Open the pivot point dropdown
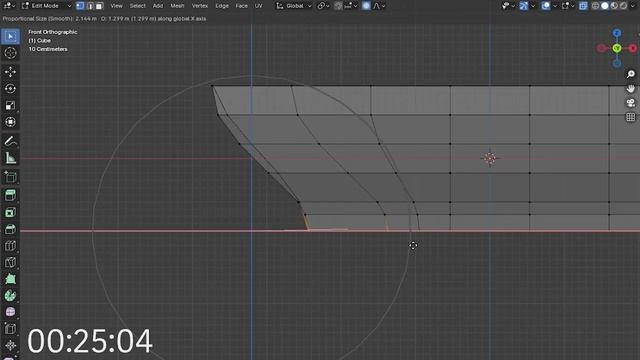The height and width of the screenshot is (360, 640). point(323,6)
